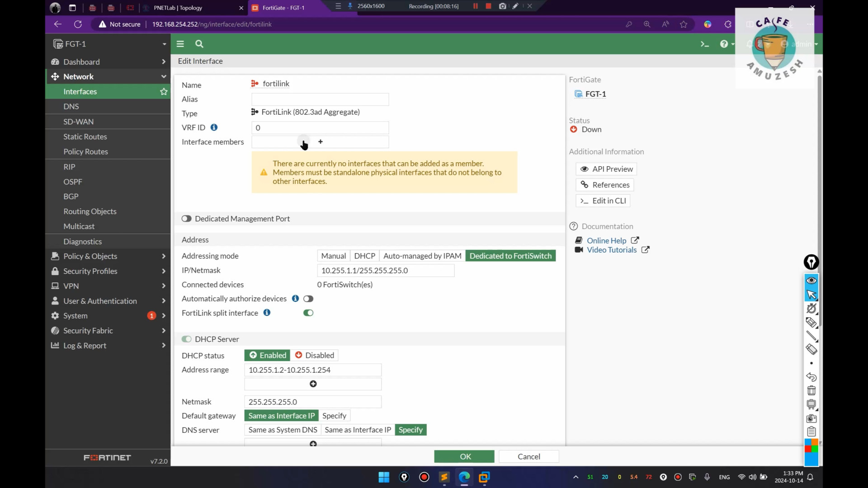Expand Log & Report section
Viewport: 868px width, 488px height.
tap(108, 346)
